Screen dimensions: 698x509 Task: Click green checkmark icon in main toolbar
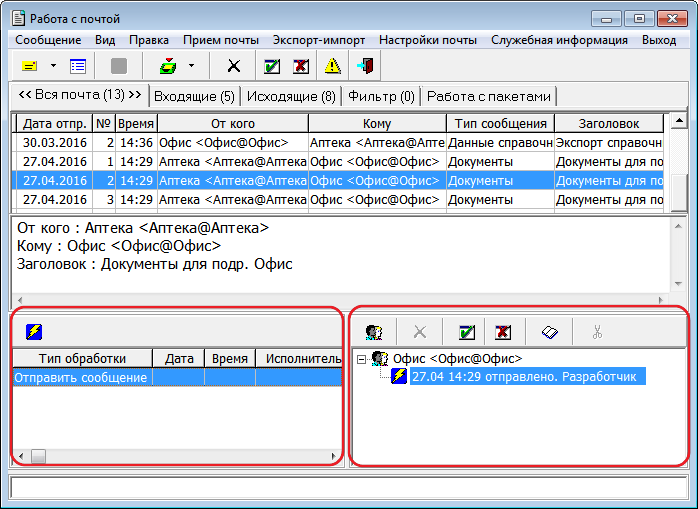click(272, 66)
